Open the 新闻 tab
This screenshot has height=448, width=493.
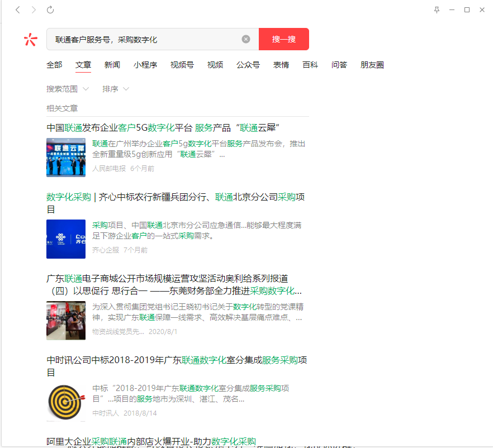tap(112, 65)
